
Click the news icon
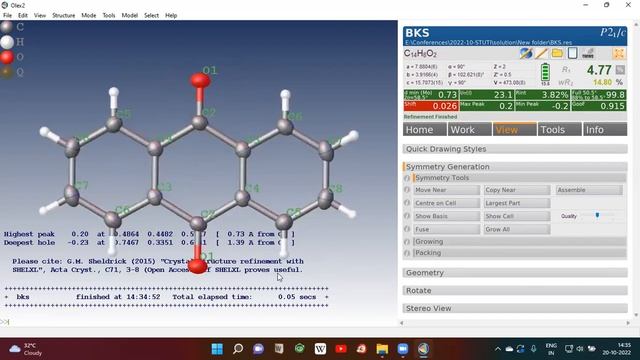click(x=588, y=53)
